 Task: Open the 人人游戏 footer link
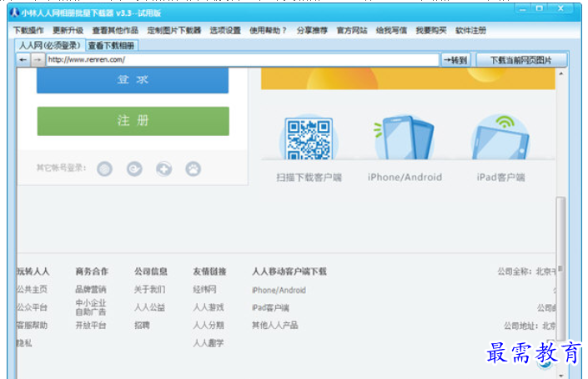(x=209, y=307)
